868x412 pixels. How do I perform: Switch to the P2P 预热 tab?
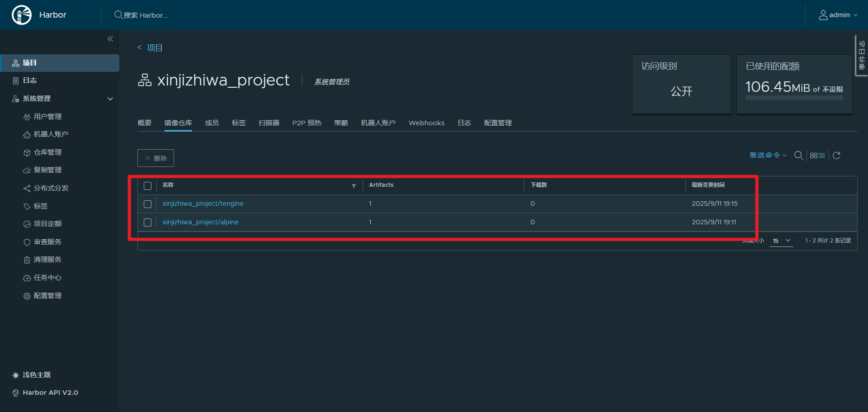click(x=307, y=123)
